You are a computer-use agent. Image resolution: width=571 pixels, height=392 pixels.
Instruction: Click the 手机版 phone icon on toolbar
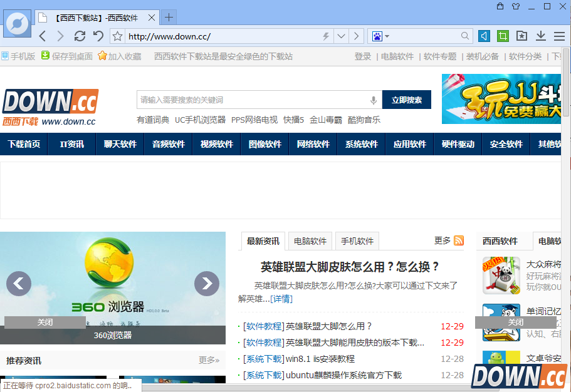(5, 56)
